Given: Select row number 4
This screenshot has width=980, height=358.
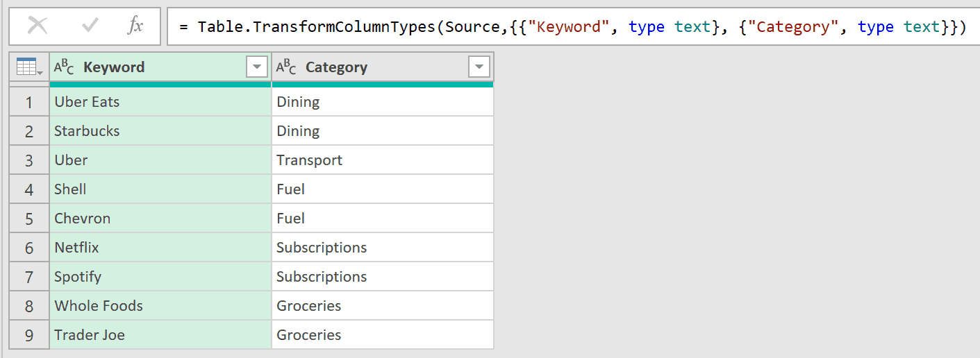Looking at the screenshot, I should click(x=29, y=189).
